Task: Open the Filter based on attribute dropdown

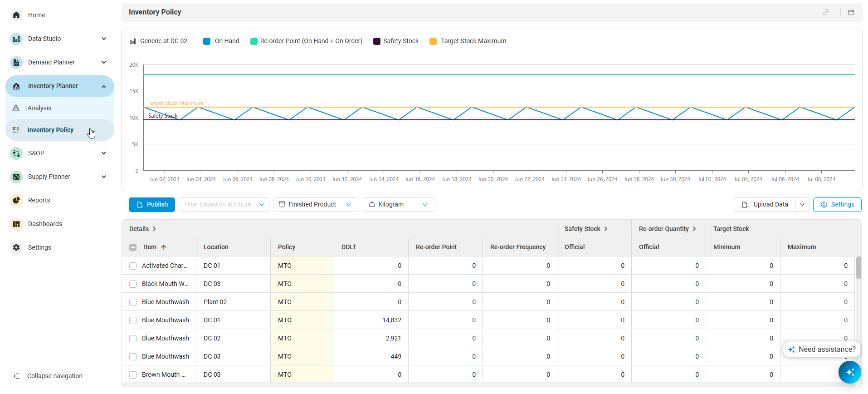Action: click(224, 205)
